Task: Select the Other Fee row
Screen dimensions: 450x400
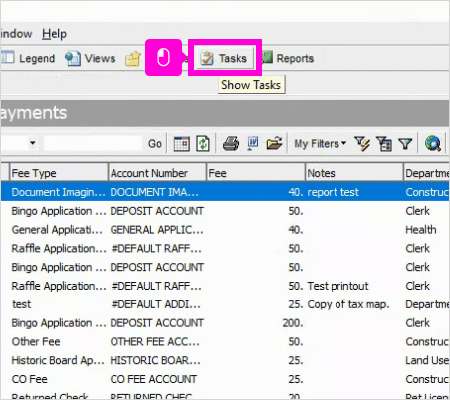Action: (x=225, y=341)
